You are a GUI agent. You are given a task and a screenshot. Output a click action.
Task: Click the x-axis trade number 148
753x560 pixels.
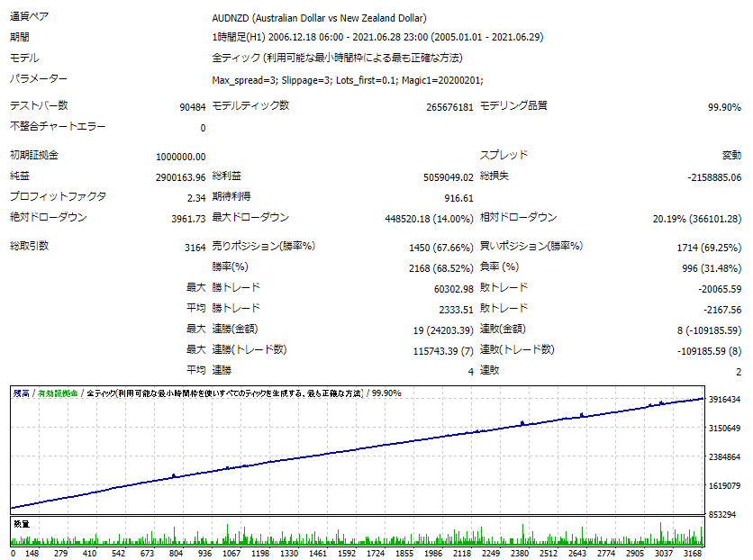coord(32,554)
